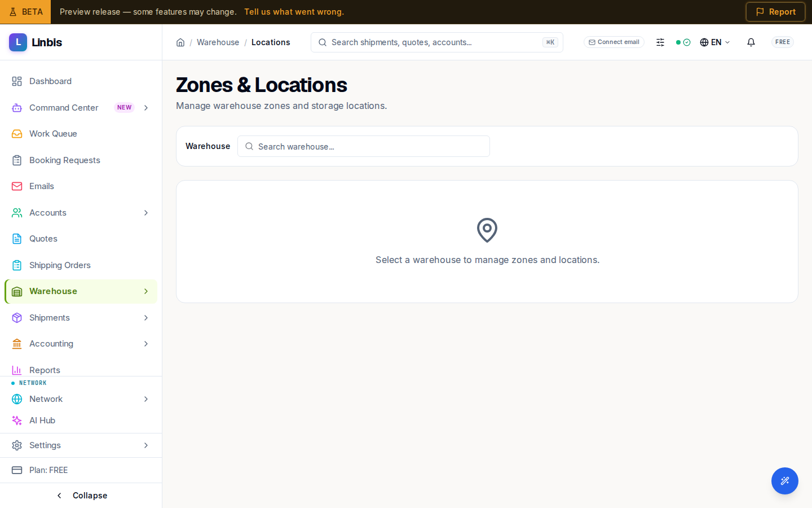
Task: Open the EN language dropdown
Action: point(715,42)
